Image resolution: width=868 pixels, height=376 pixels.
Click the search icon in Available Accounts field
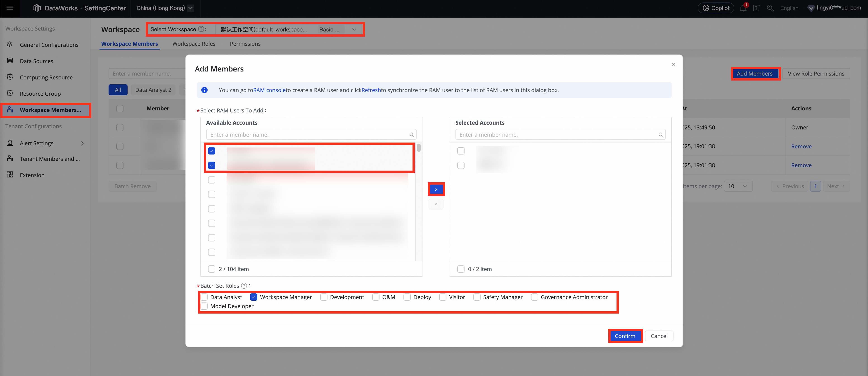pyautogui.click(x=411, y=134)
